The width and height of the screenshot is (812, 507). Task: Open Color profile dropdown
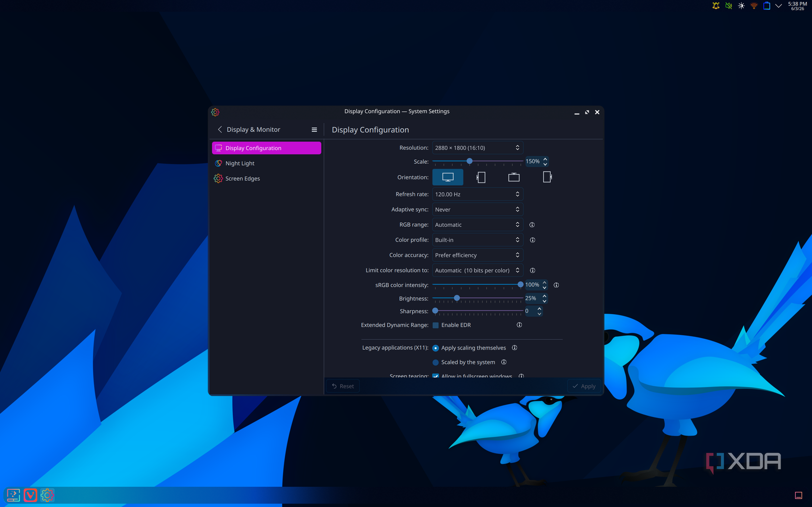477,240
